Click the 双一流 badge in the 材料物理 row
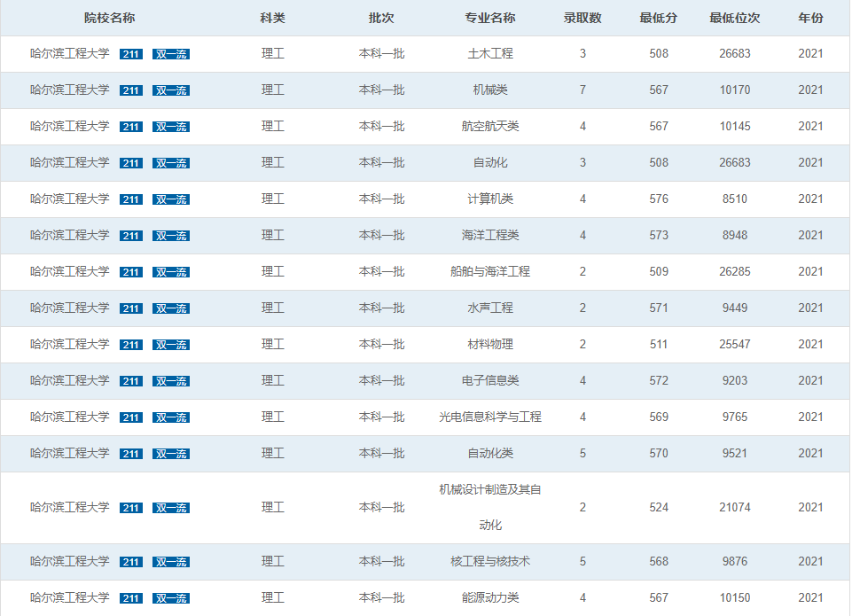Screen dimensions: 852x616 tap(170, 345)
